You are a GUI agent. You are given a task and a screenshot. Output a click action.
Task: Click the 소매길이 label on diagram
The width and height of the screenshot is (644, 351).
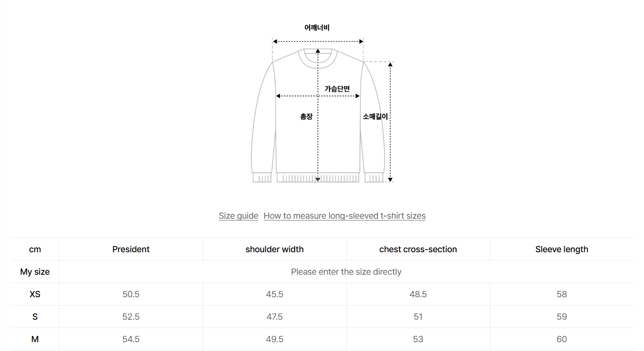tap(375, 117)
